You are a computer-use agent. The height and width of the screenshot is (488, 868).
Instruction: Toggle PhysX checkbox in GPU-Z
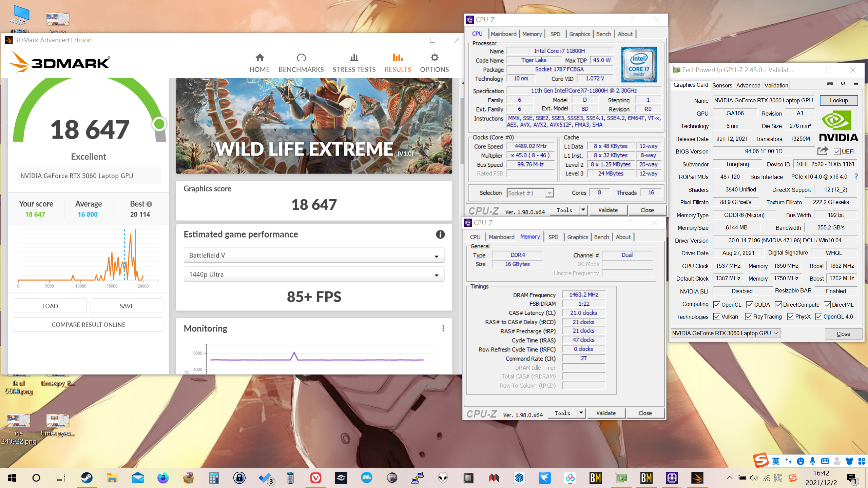791,317
